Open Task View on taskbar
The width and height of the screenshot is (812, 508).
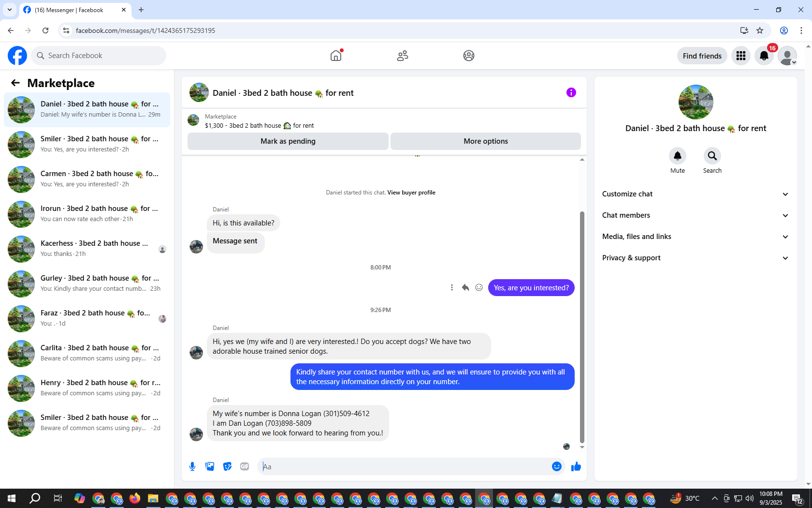click(x=58, y=498)
